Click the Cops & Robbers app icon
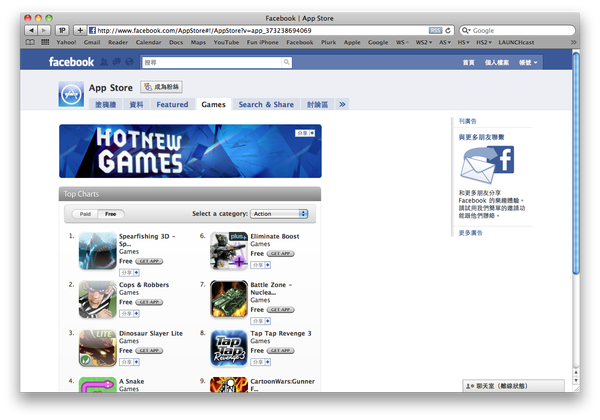This screenshot has height=420, width=600. [98, 300]
